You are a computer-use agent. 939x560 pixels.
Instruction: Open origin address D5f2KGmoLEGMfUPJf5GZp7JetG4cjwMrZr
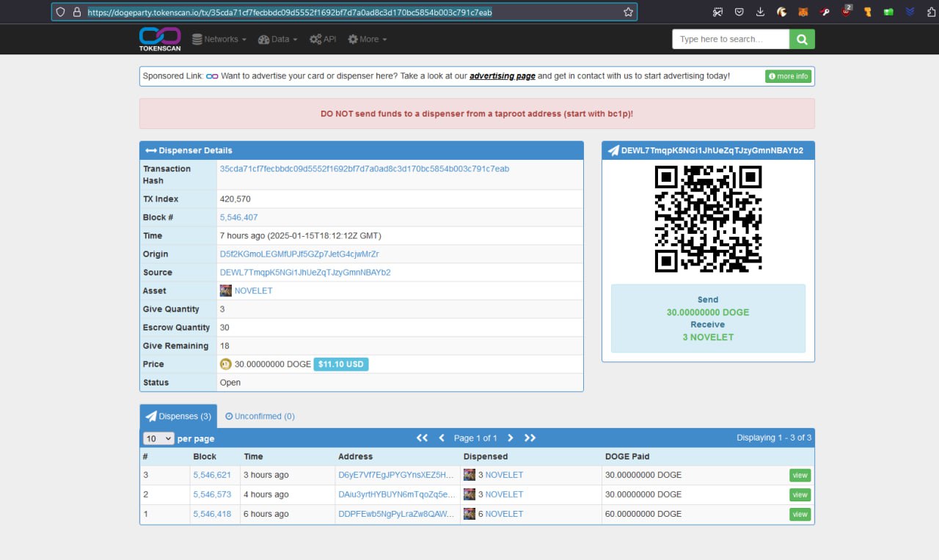pyautogui.click(x=299, y=254)
